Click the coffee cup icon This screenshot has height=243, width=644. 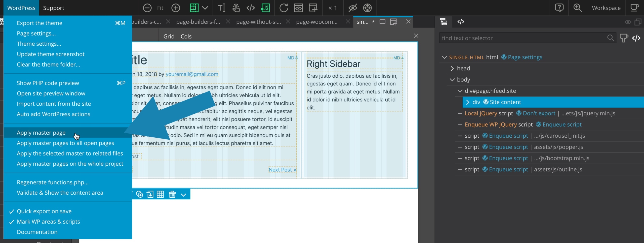[x=635, y=8]
